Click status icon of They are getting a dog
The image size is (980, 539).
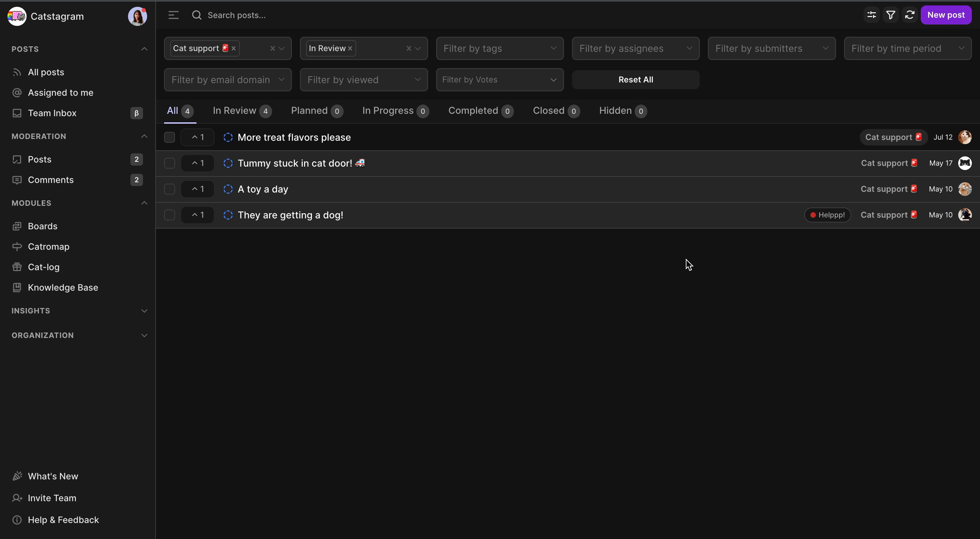click(228, 215)
